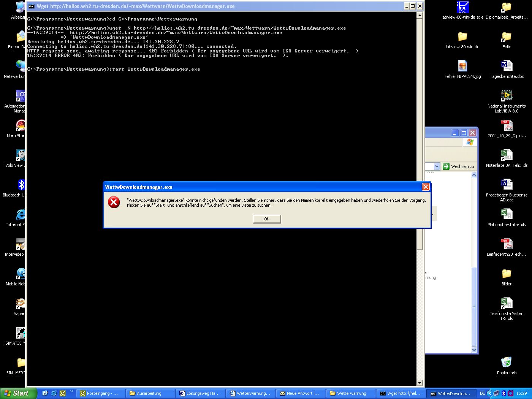
Task: Click OK in the error dialog
Action: tap(266, 219)
